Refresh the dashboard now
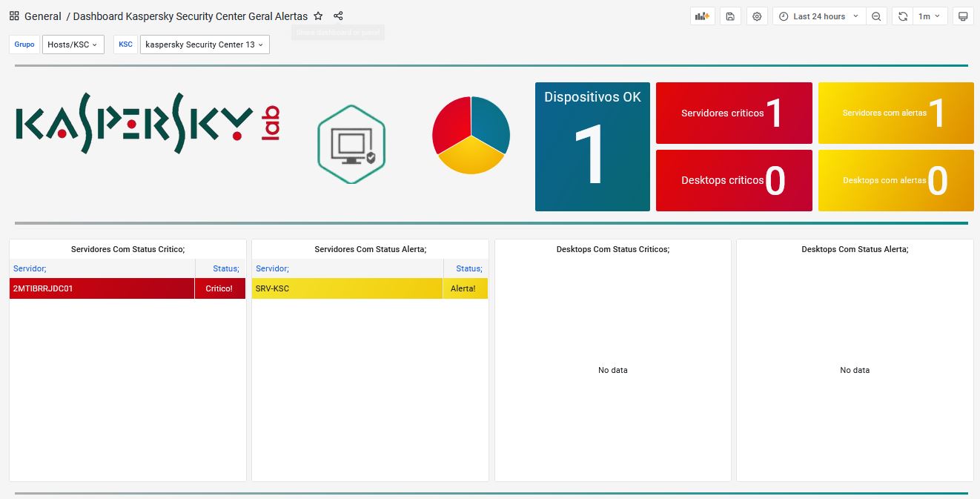 pyautogui.click(x=902, y=16)
